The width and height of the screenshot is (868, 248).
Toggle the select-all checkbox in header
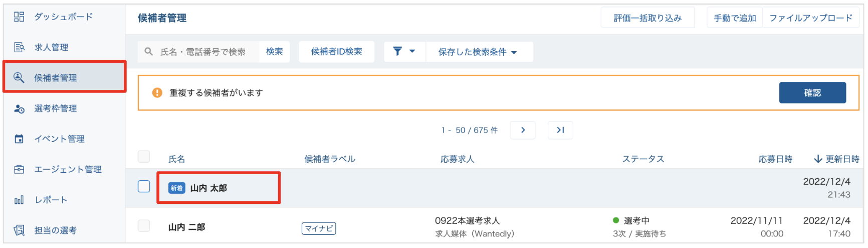coord(144,157)
